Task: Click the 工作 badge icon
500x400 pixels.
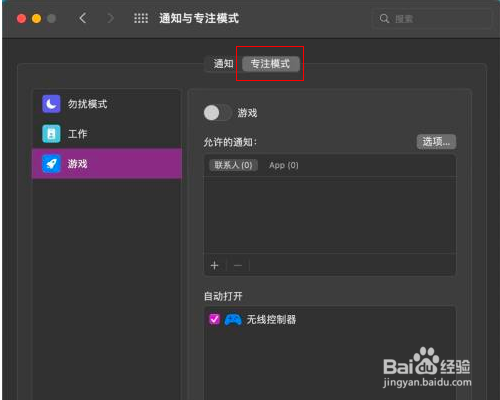Action: pos(51,134)
